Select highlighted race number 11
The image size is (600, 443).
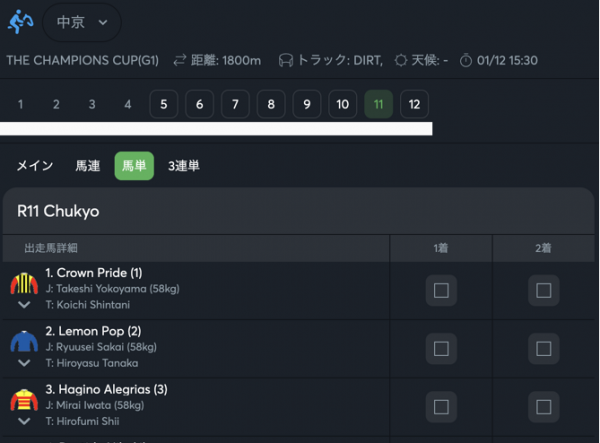(x=378, y=104)
